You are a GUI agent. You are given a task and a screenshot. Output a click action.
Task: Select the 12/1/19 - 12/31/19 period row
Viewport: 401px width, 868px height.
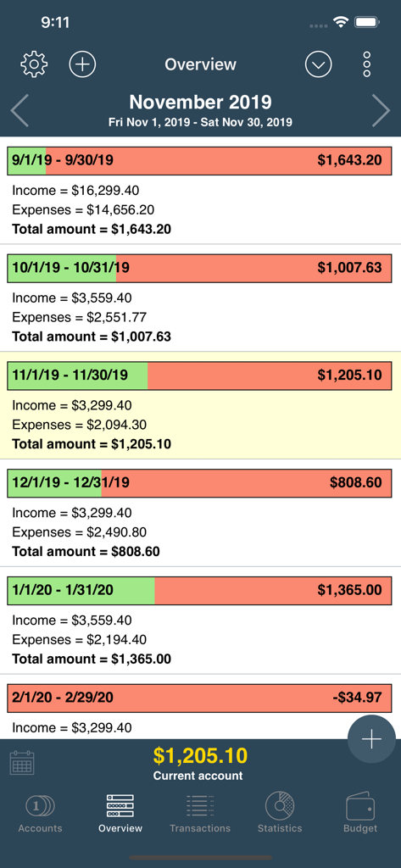(200, 513)
